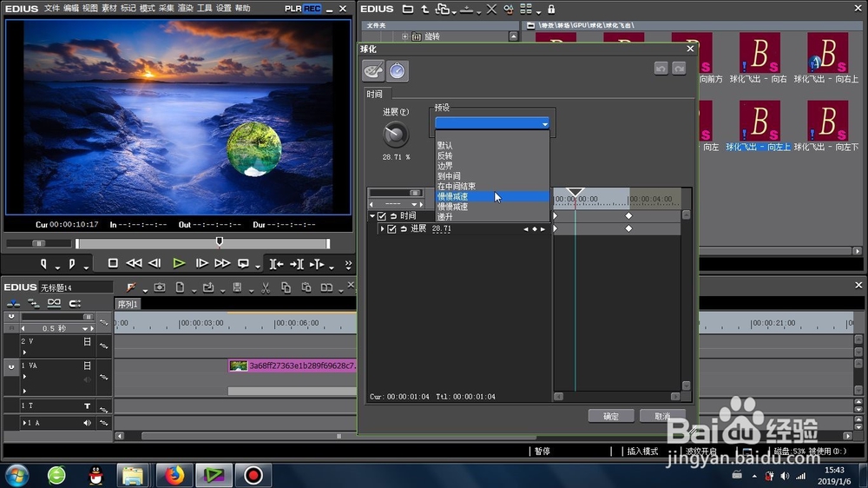Click the Fast Forward button

pos(222,264)
